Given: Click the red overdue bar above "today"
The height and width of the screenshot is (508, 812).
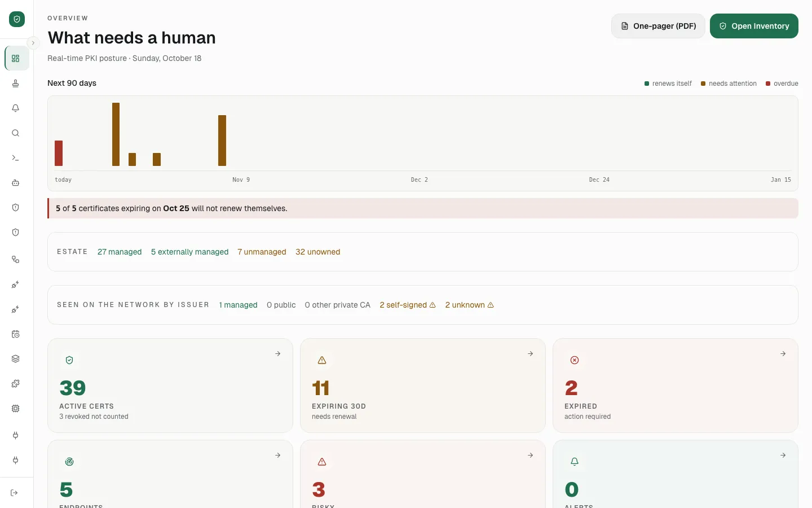Looking at the screenshot, I should 59,153.
